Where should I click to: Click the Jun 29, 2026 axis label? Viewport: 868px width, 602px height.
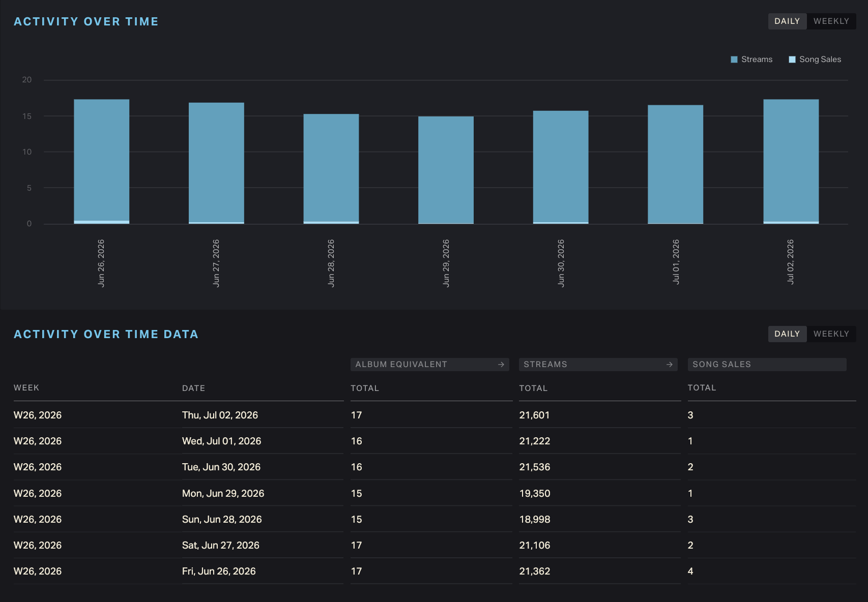[x=446, y=263]
